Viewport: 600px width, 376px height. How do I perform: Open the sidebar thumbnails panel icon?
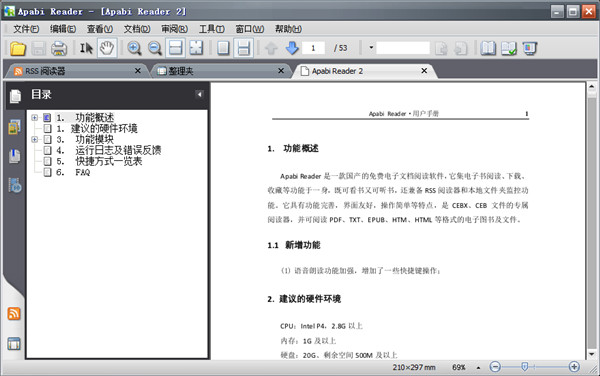(15, 127)
